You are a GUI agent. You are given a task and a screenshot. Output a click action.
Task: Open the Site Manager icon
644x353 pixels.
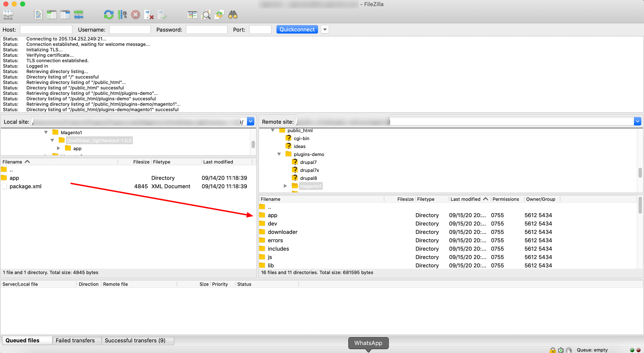coord(8,15)
